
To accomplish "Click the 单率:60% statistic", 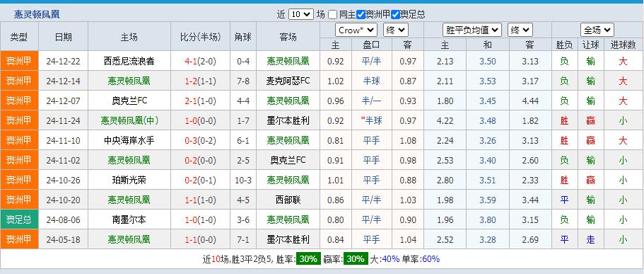I will coord(421,259).
